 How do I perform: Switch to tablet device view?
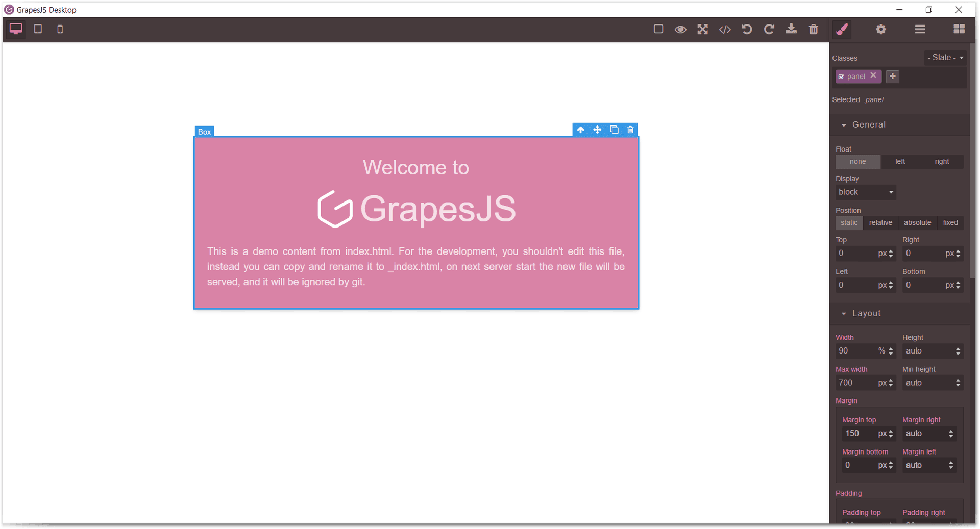pos(37,29)
